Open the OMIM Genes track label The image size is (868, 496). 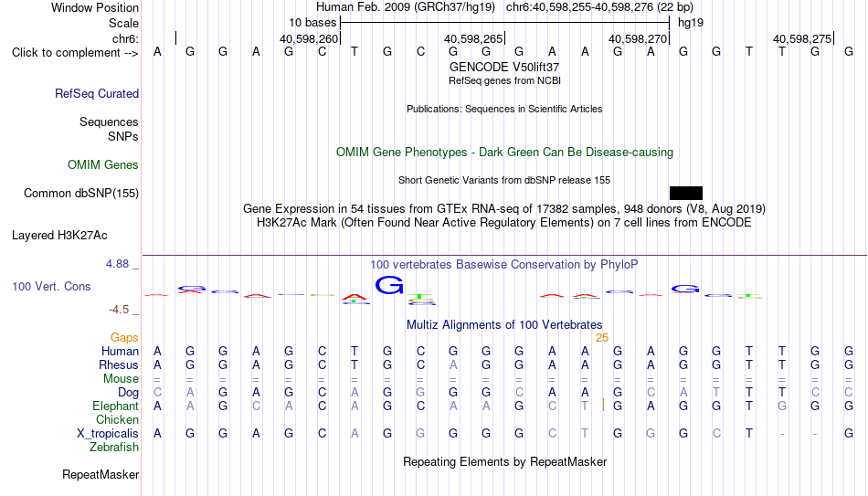[103, 165]
